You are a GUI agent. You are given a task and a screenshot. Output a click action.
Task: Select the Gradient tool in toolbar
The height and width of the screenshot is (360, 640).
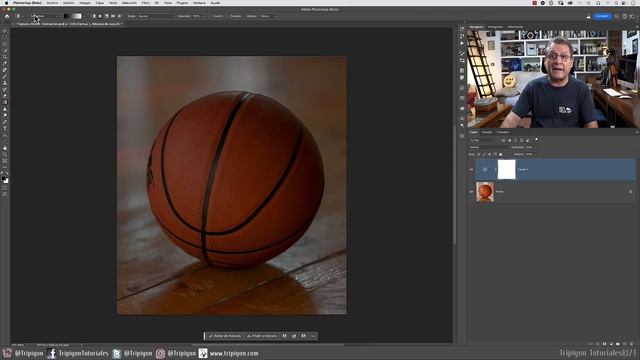(x=5, y=102)
